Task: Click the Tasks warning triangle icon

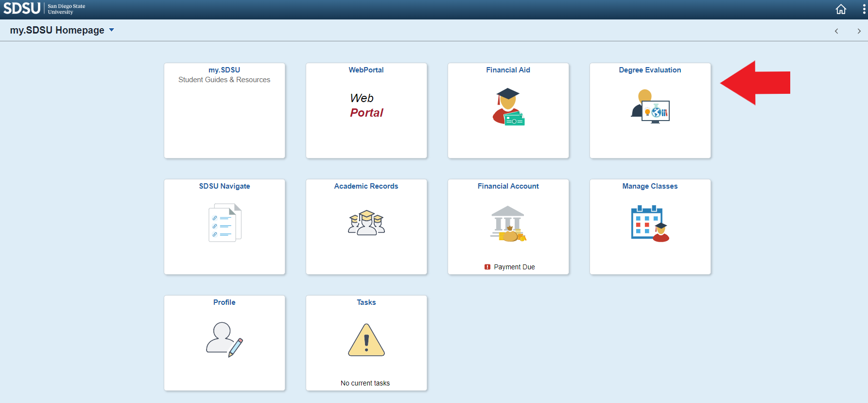Action: click(366, 340)
